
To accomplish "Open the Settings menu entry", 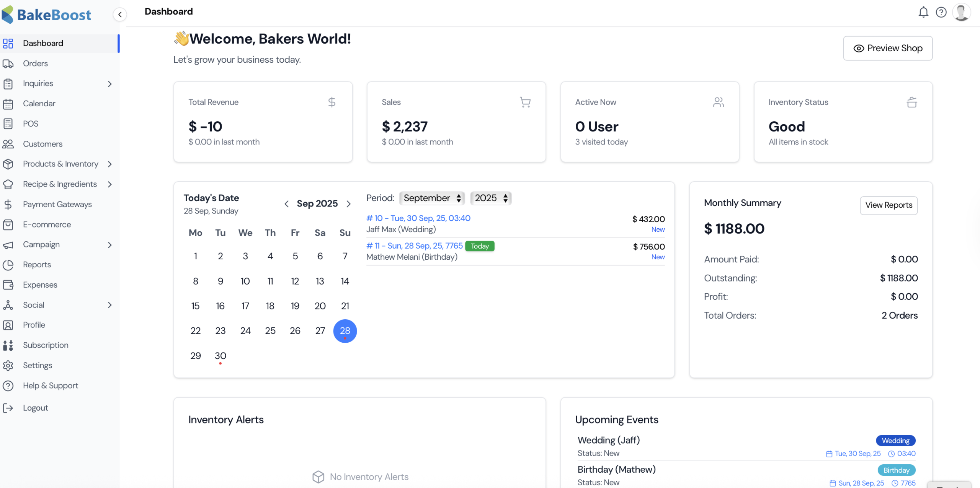I will click(38, 365).
